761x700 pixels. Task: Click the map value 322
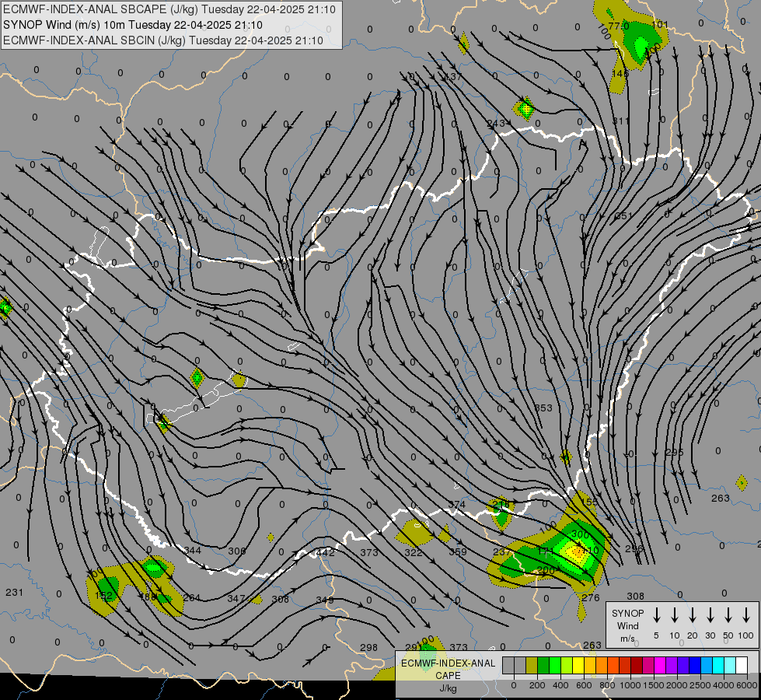413,552
